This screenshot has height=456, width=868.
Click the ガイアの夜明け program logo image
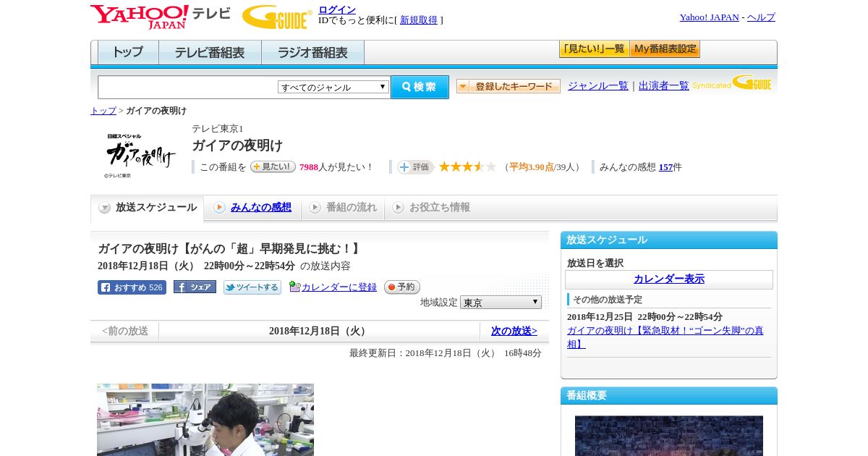tap(140, 154)
